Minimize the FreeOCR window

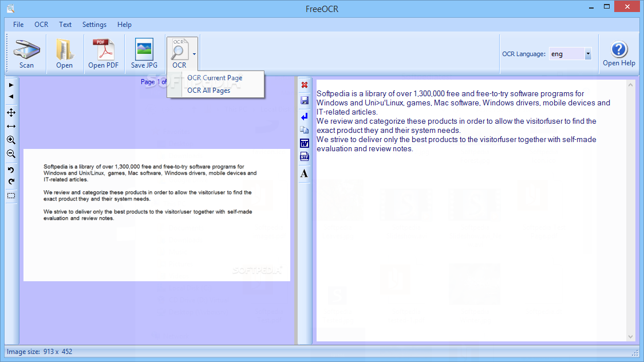(591, 7)
